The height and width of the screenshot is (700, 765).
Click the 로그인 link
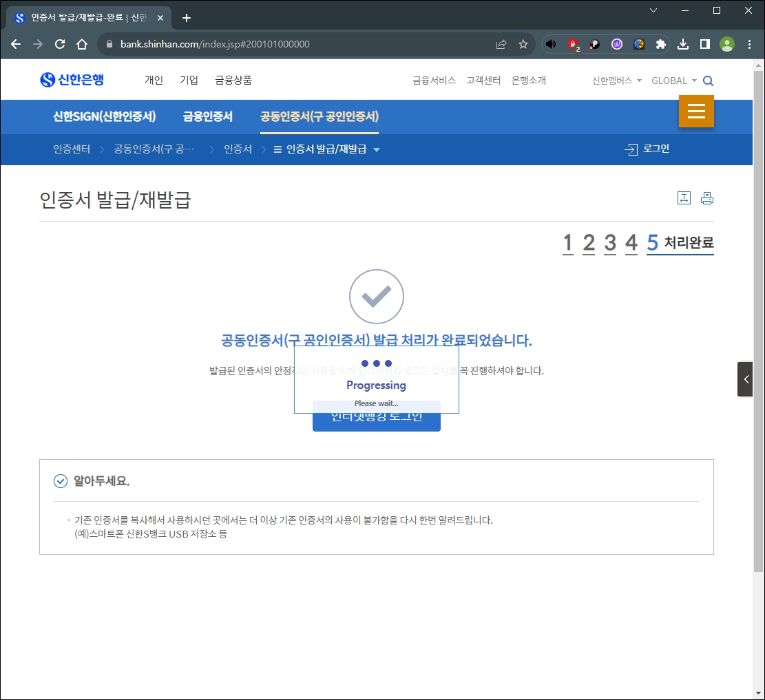(x=647, y=149)
